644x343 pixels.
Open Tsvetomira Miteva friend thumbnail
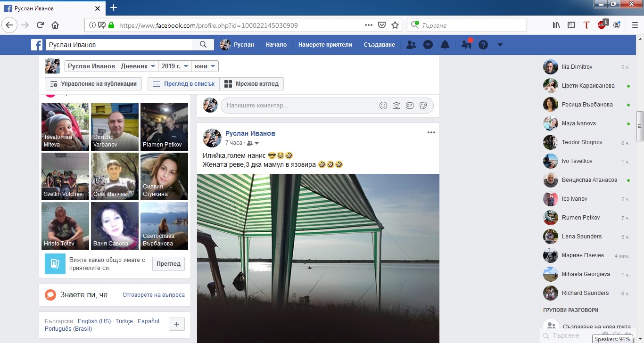pyautogui.click(x=65, y=127)
